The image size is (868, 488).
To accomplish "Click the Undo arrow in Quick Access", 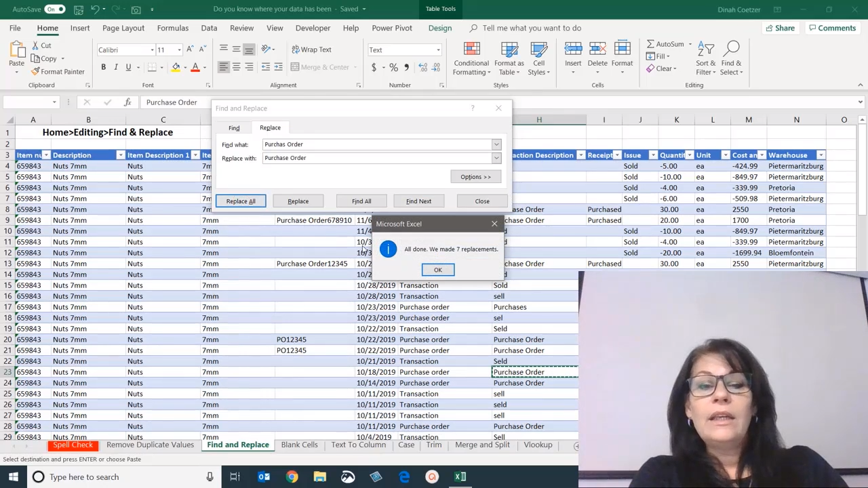I will (x=95, y=9).
